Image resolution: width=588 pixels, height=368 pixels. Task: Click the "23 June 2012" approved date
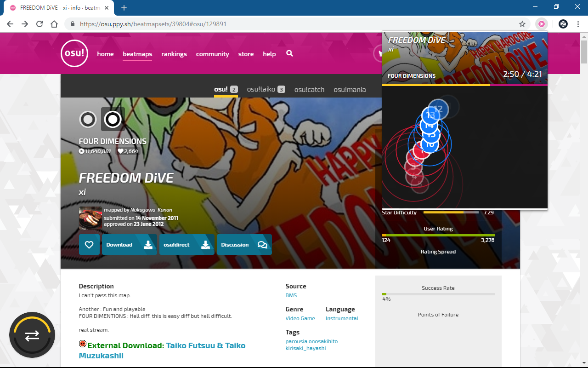point(148,224)
